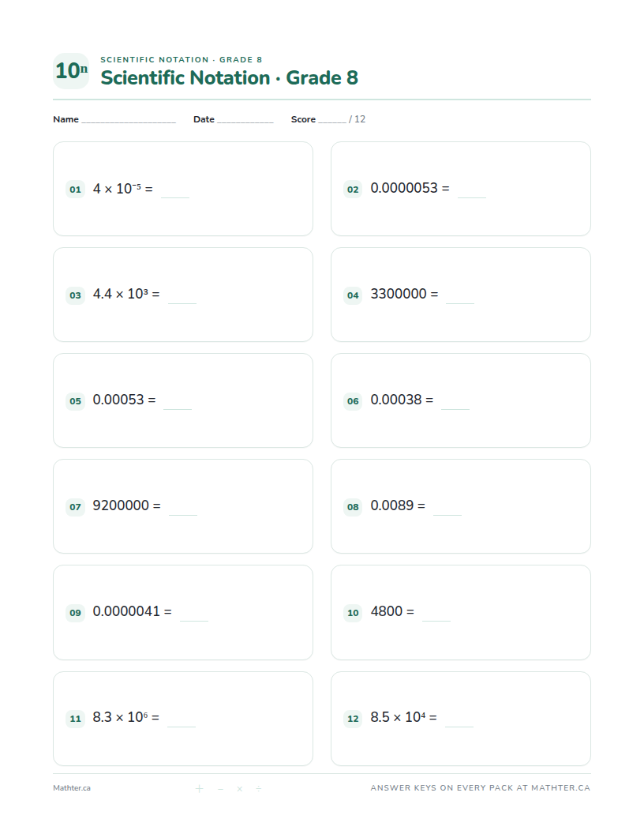
Task: Click problem number badge 10
Action: pyautogui.click(x=353, y=613)
